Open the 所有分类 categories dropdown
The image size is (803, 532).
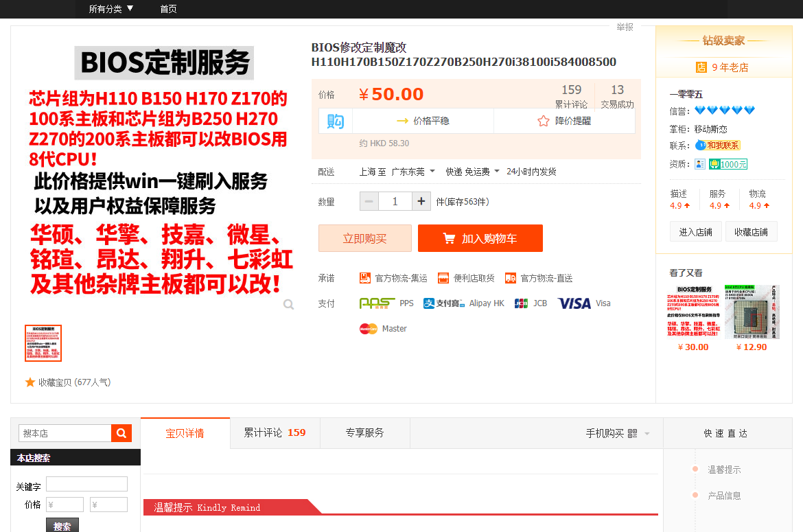pos(110,9)
